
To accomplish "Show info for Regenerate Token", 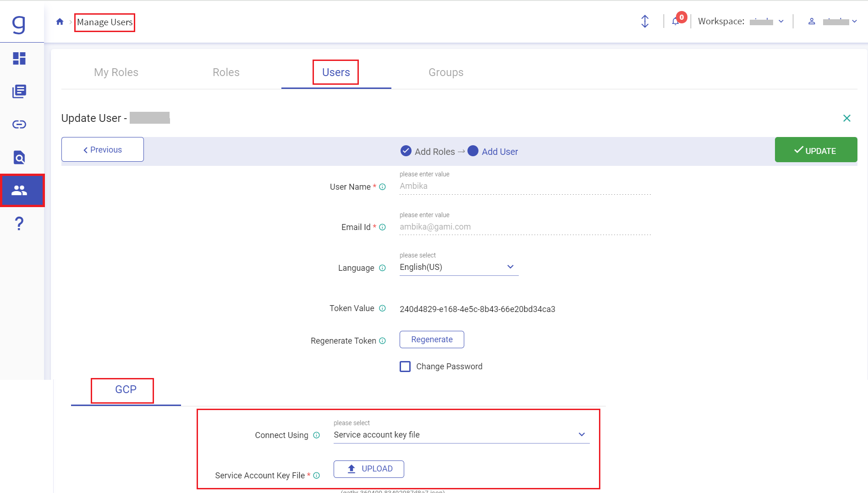I will (383, 341).
